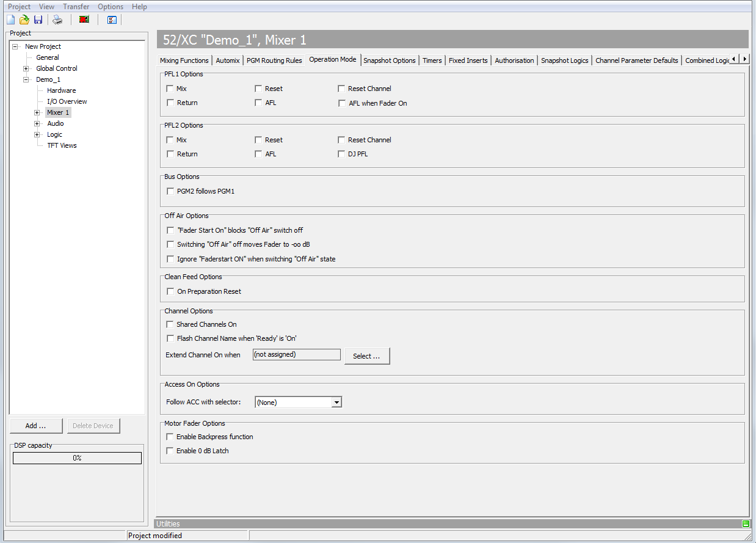Enable 0 dB Latch under Motor Fader Options
This screenshot has width=756, height=543.
coord(170,451)
